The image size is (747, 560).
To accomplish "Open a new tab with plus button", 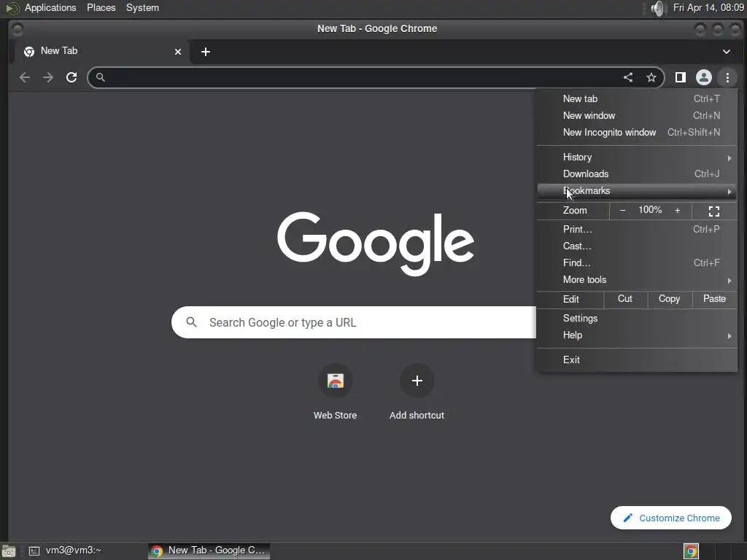I will (205, 52).
